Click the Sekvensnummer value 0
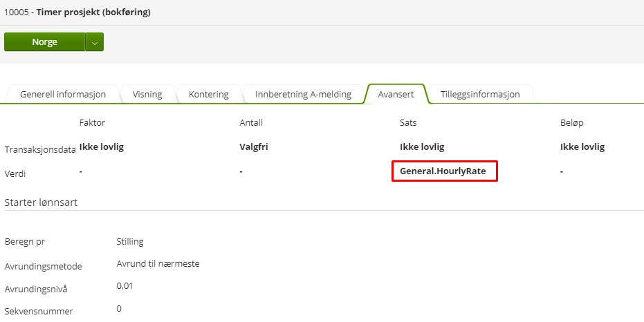The image size is (644, 322). [x=119, y=308]
